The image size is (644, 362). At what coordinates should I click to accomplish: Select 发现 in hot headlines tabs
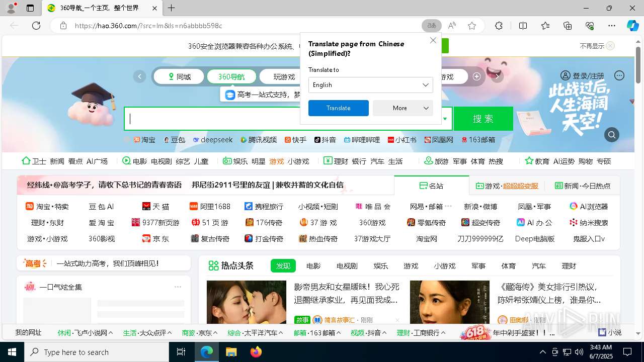click(283, 266)
